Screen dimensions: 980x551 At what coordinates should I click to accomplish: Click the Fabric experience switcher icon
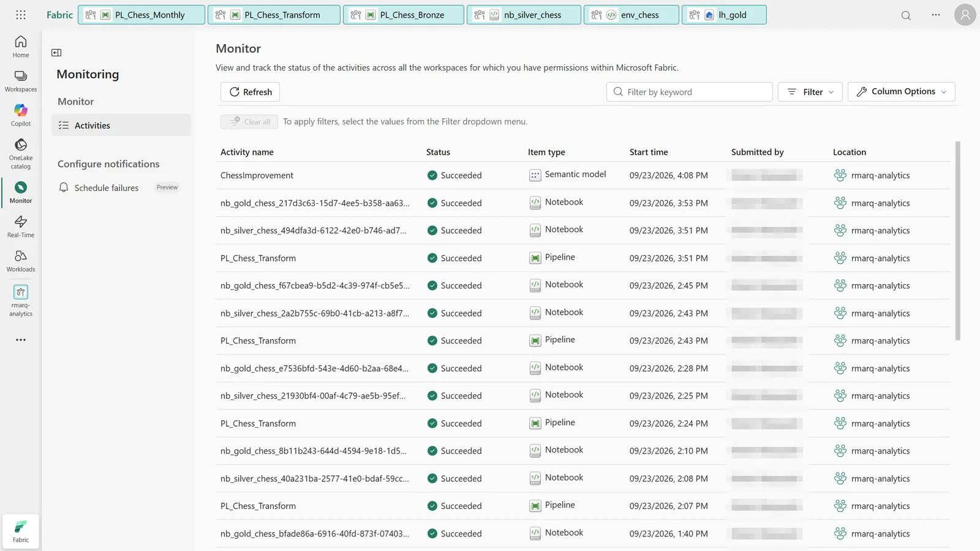[x=21, y=531]
